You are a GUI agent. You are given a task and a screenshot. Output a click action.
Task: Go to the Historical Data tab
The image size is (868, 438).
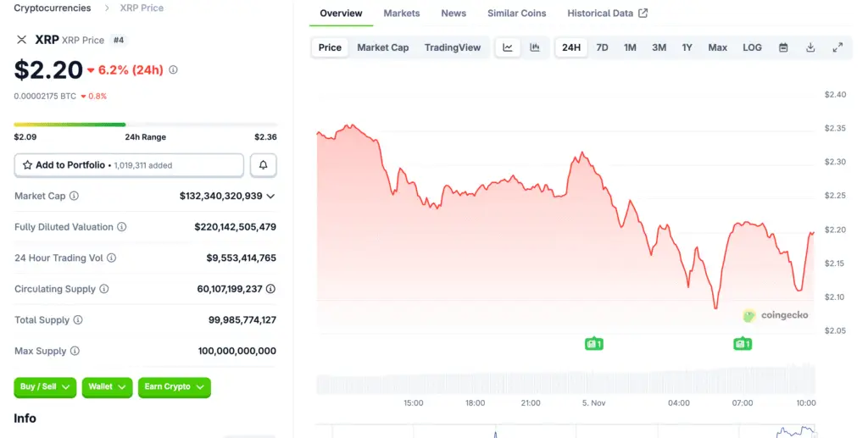[x=607, y=14]
